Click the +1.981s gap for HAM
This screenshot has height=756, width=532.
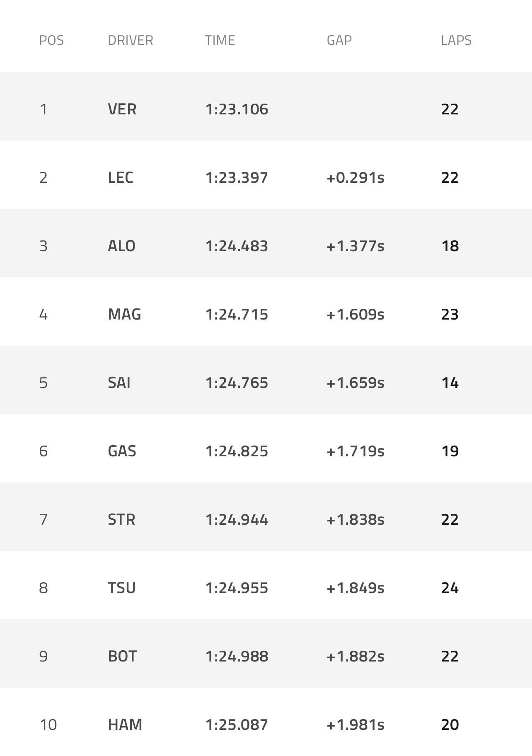[x=355, y=724]
